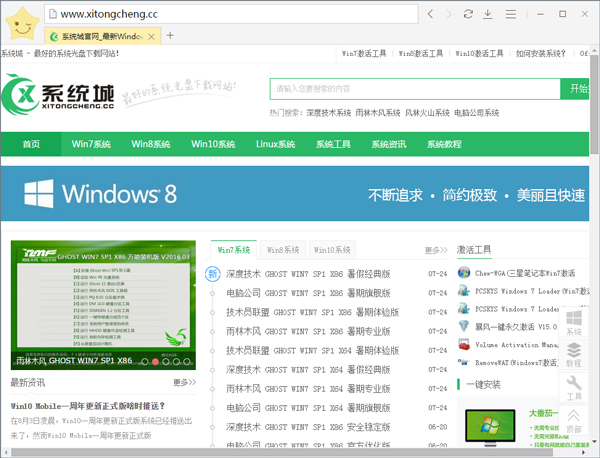
Task: Click the RemoveWAT tool icon
Action: tap(463, 362)
